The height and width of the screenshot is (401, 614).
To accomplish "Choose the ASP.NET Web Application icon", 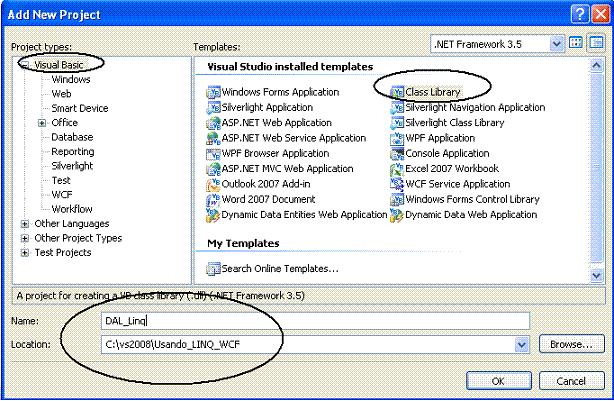I will coord(213,123).
